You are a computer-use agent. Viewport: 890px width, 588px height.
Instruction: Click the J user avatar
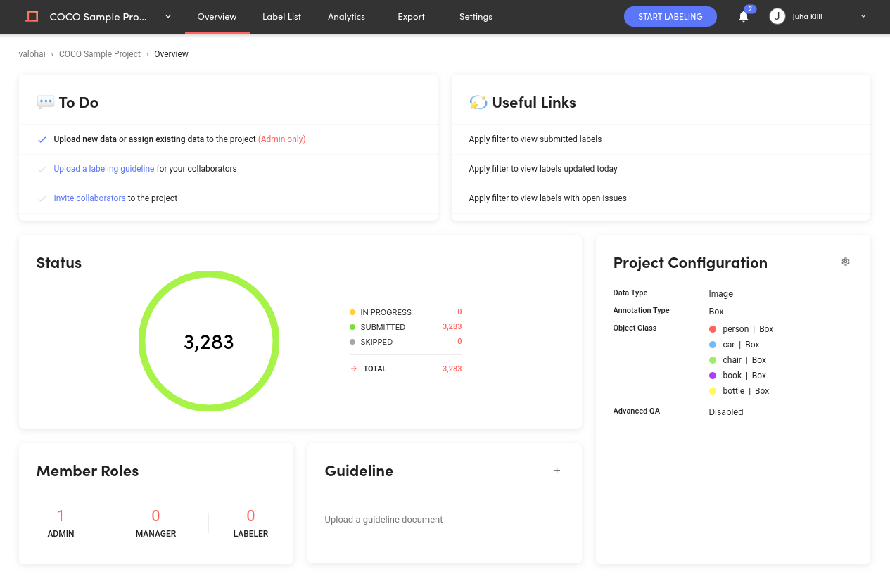[x=777, y=16]
